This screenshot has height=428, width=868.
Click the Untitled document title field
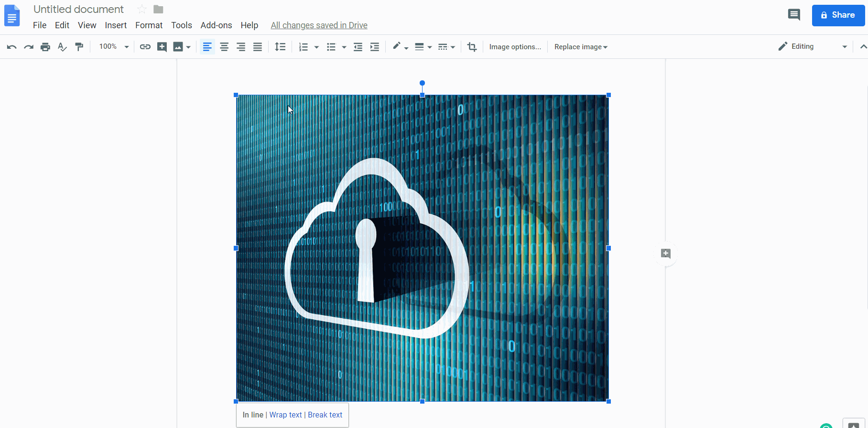(79, 10)
